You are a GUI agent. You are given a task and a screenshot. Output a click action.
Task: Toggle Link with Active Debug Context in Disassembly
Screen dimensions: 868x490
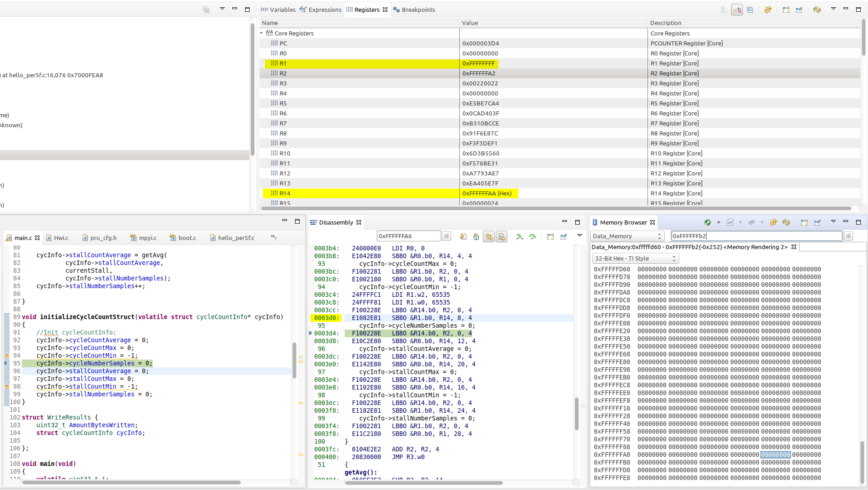(489, 236)
